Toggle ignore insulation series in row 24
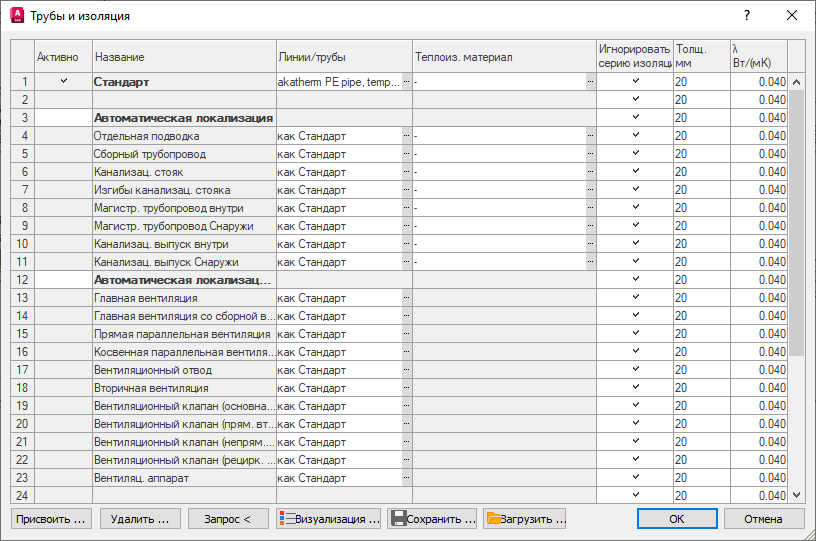Screen dimensions: 816x541 (x=635, y=495)
